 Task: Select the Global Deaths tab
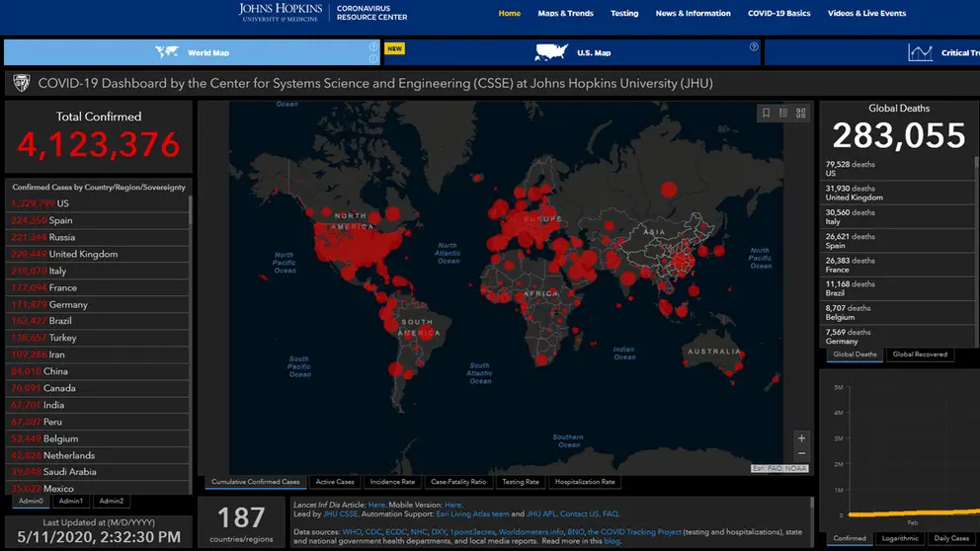click(855, 354)
